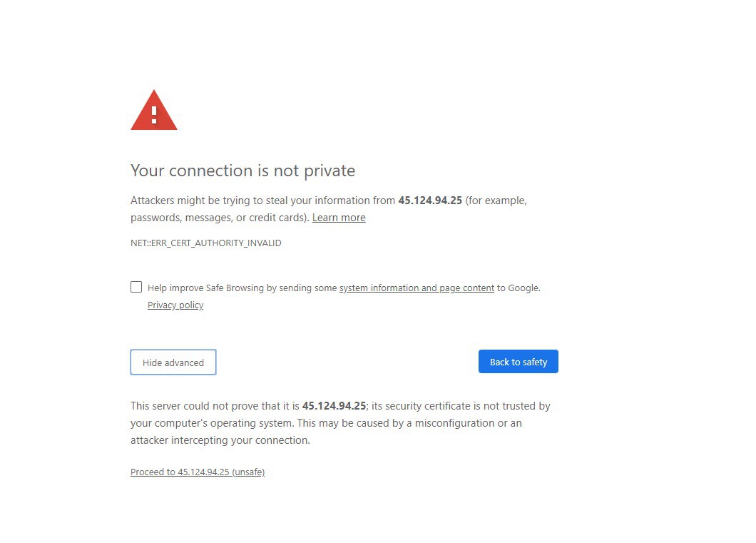Click the Your connection is not private heading
Viewport: 756px width, 543px height.
pos(242,171)
